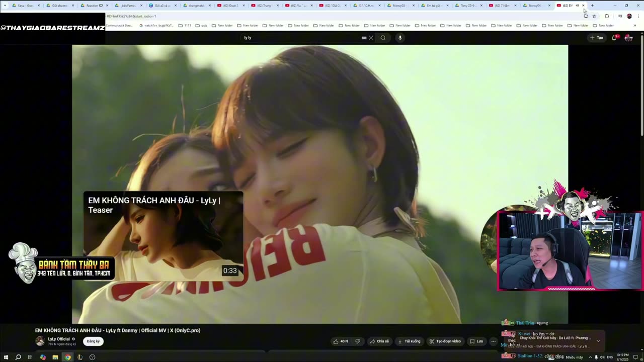
Task: Mute the active tab via its speaker icon
Action: click(x=577, y=6)
